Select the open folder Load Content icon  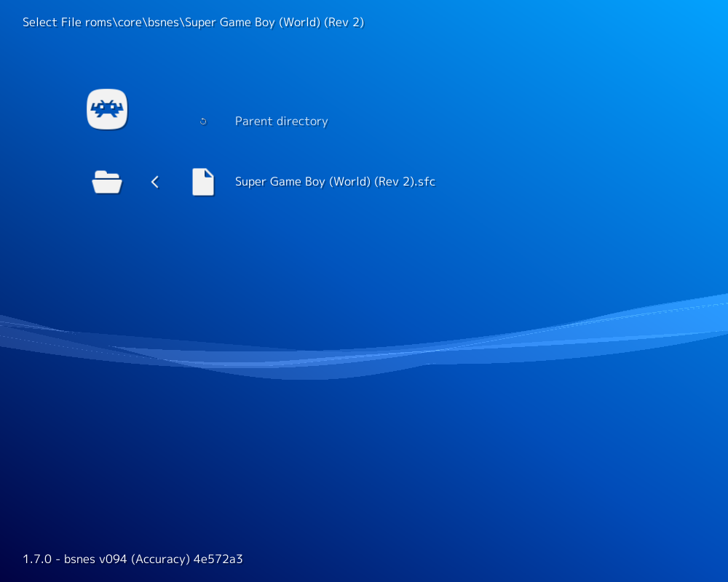click(107, 182)
